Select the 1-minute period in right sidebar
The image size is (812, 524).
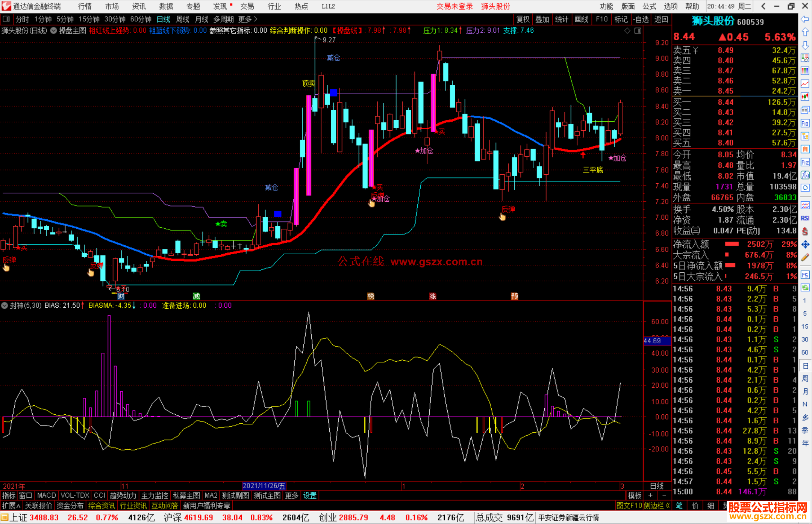tap(805, 301)
